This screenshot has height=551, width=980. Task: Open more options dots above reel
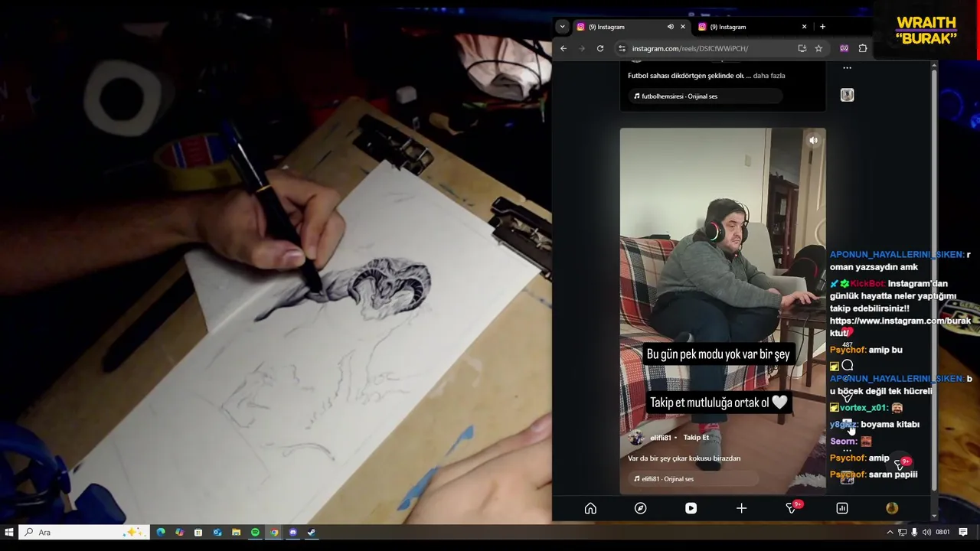pyautogui.click(x=847, y=68)
